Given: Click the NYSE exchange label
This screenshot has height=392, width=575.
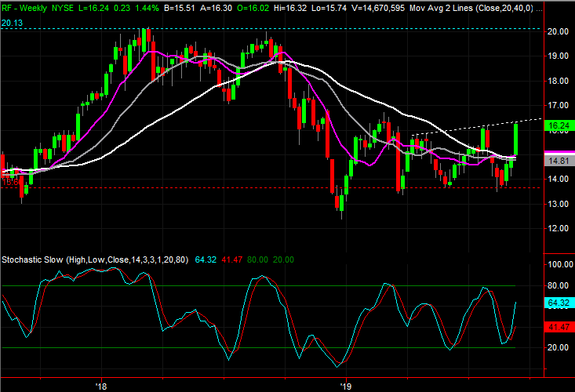Looking at the screenshot, I should pos(63,8).
